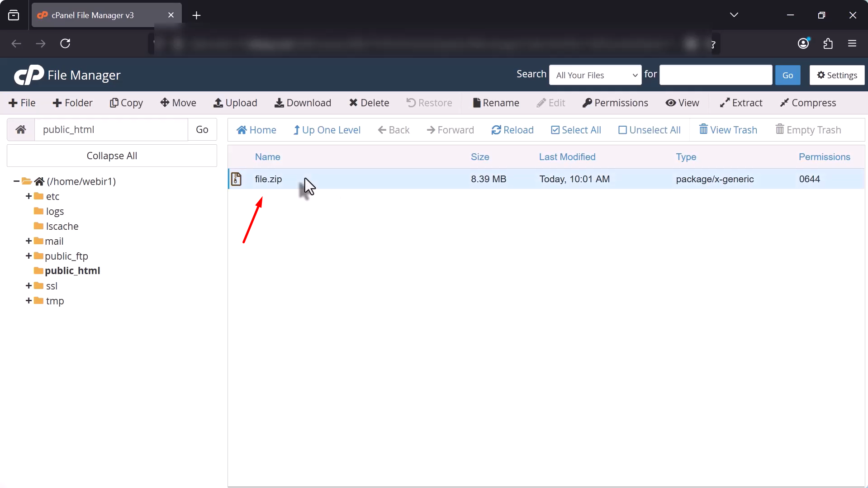Expand the etc folder in tree
Image resolution: width=868 pixels, height=488 pixels.
(28, 196)
